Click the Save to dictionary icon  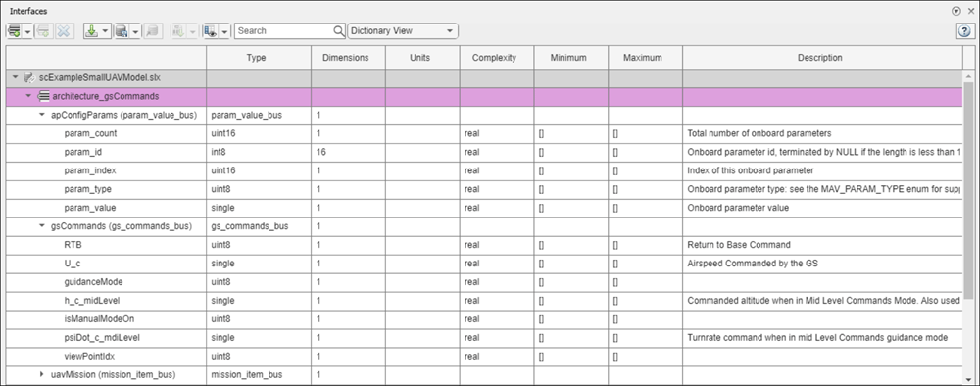[122, 31]
